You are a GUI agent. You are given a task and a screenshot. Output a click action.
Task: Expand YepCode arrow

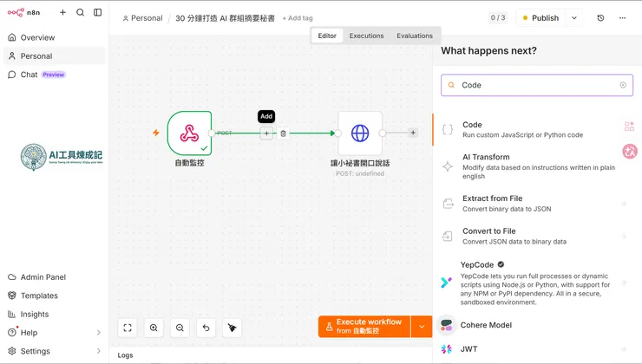(624, 283)
